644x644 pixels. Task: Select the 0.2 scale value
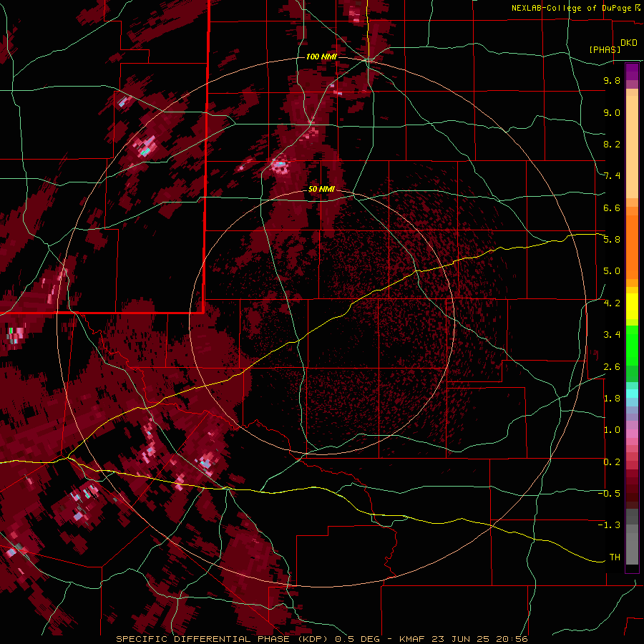612,462
